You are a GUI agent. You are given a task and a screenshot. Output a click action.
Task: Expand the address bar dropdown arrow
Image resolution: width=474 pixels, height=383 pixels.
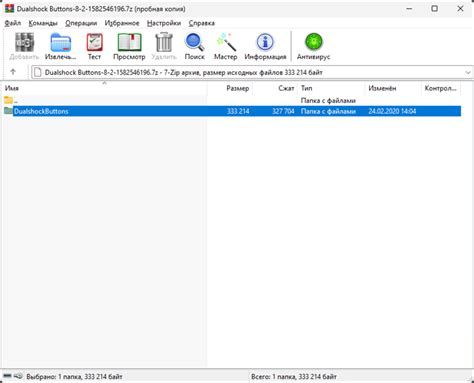pyautogui.click(x=468, y=72)
